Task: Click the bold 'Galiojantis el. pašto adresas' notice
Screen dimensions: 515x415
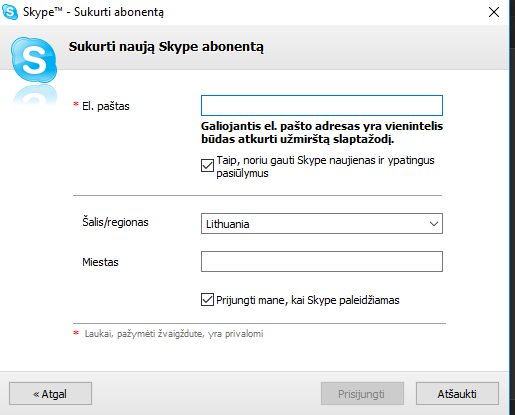Action: [322, 133]
